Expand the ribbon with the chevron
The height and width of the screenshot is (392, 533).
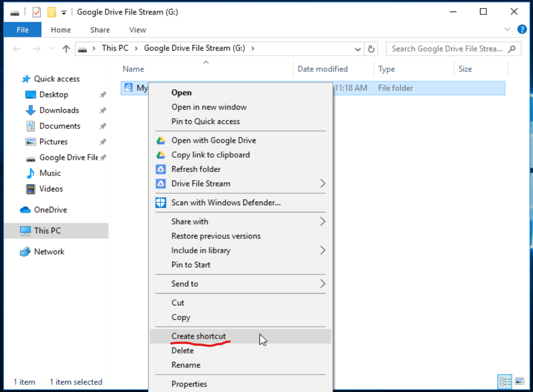[x=507, y=29]
